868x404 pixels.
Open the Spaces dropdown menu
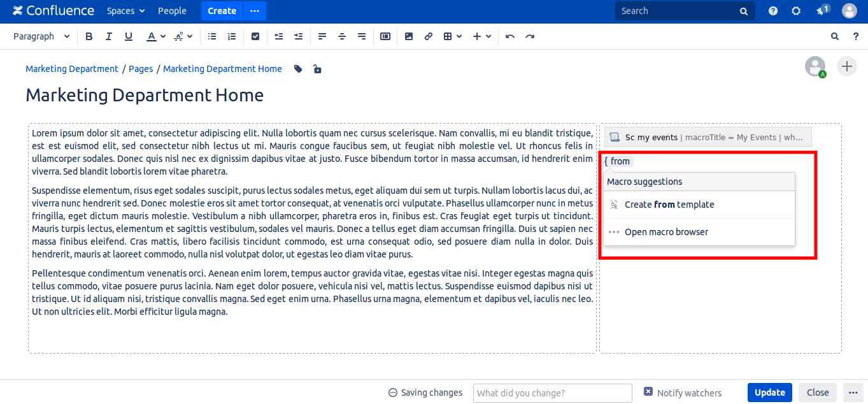point(125,11)
